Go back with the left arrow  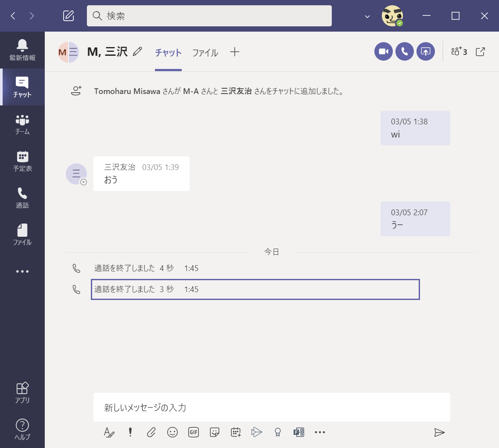[13, 16]
